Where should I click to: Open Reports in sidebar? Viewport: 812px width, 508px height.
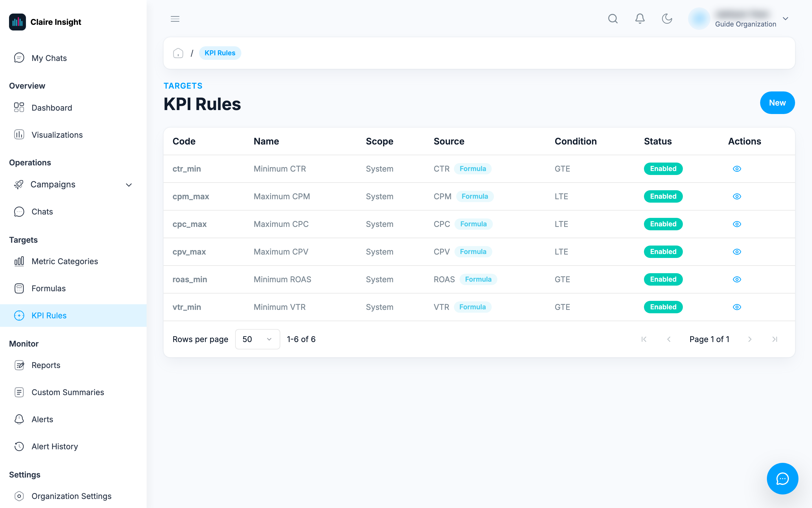coord(73,365)
